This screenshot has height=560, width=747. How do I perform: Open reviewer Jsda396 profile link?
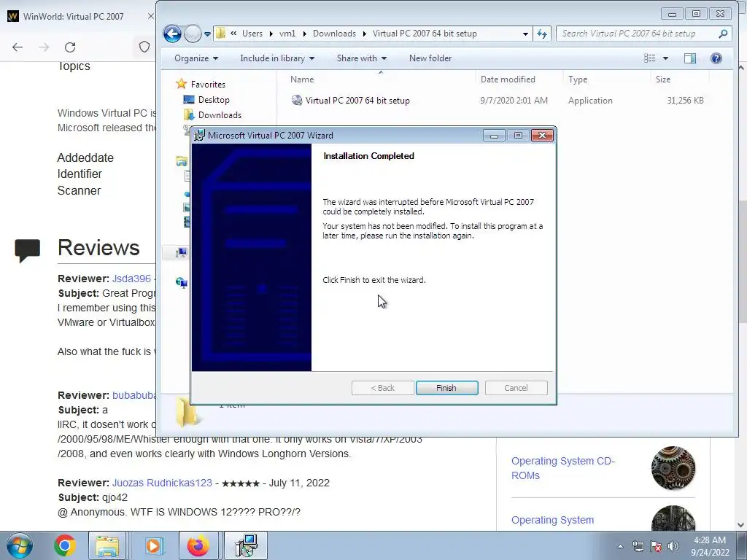pyautogui.click(x=131, y=279)
